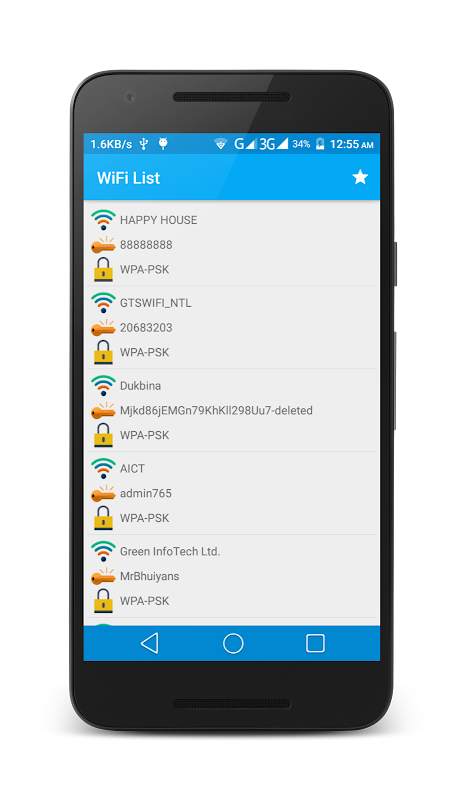Tap the key icon beside 20683203
Screen dimensions: 466x800
(x=103, y=328)
